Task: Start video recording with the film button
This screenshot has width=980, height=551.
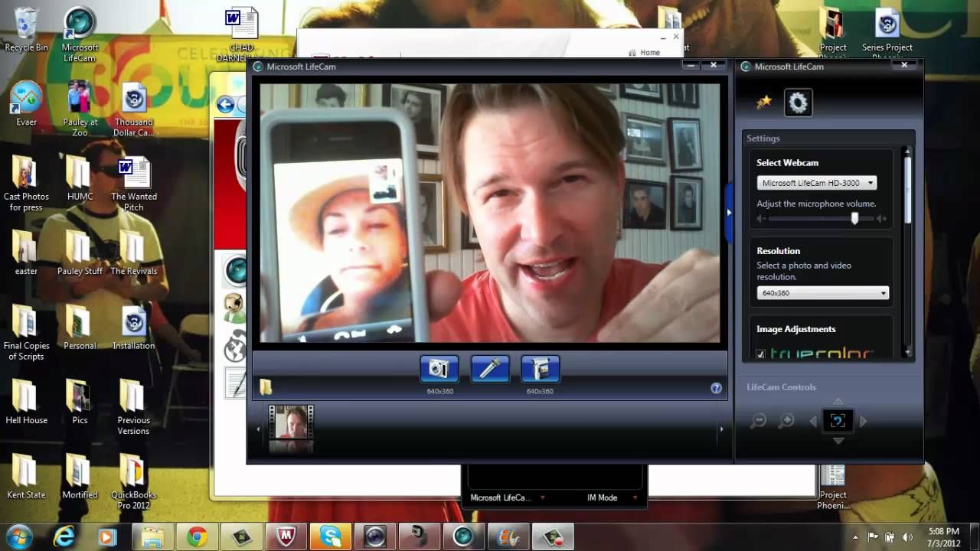Action: coord(541,369)
